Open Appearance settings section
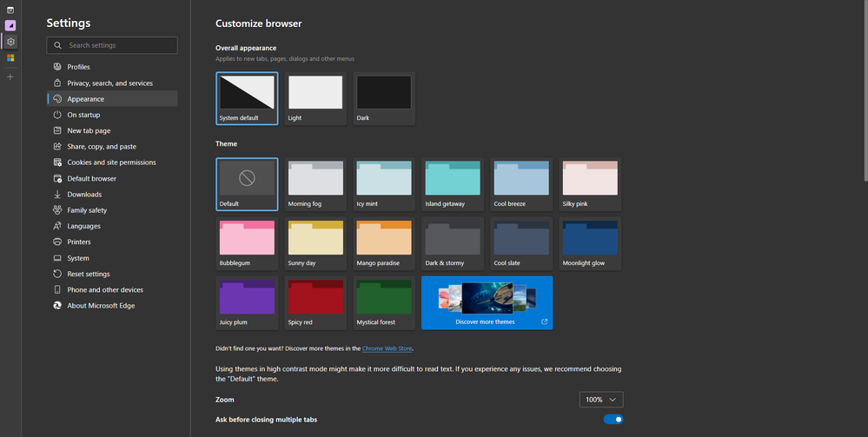 pyautogui.click(x=112, y=98)
